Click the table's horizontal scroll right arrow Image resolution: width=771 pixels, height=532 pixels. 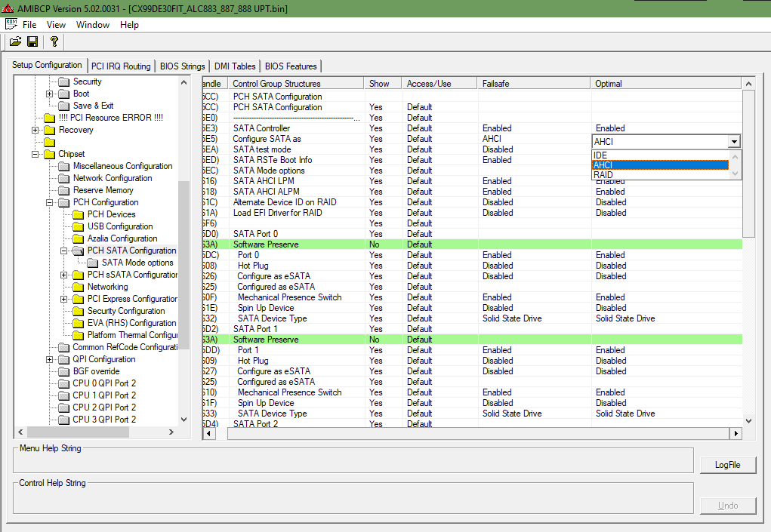736,433
